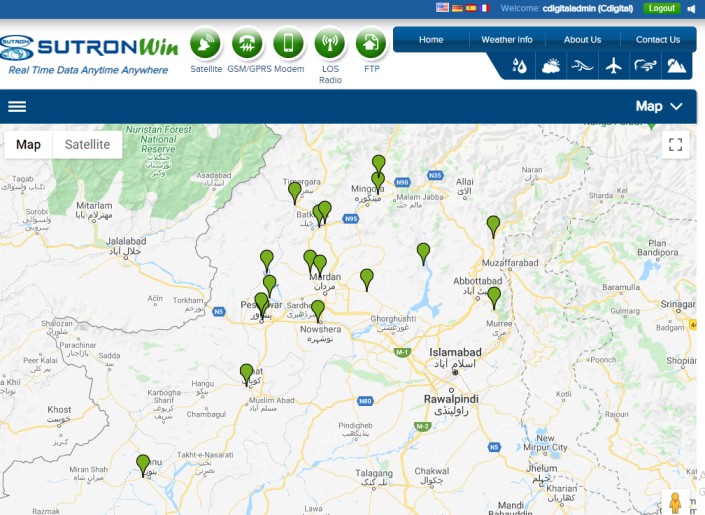Image resolution: width=705 pixels, height=515 pixels.
Task: Switch language using the German flag
Action: (x=457, y=8)
